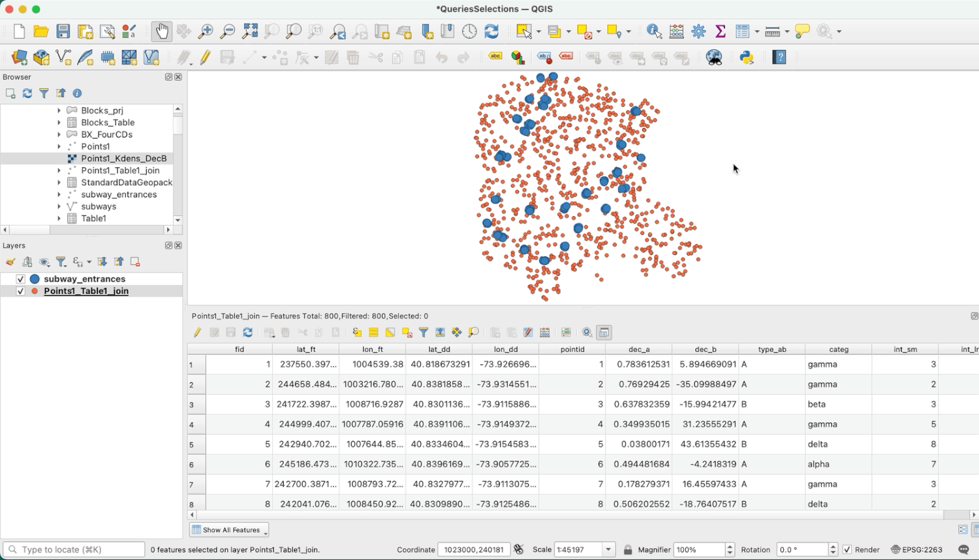Apply a filter in the attribute table

pos(423,332)
